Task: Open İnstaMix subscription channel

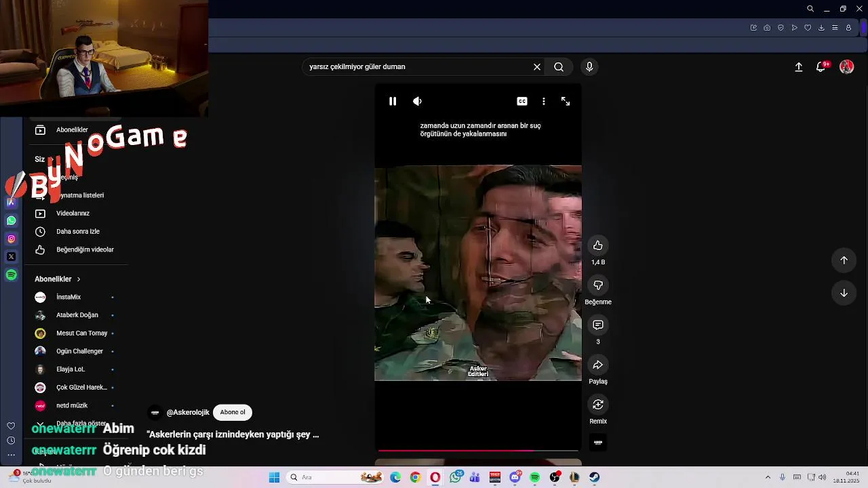Action: tap(68, 297)
